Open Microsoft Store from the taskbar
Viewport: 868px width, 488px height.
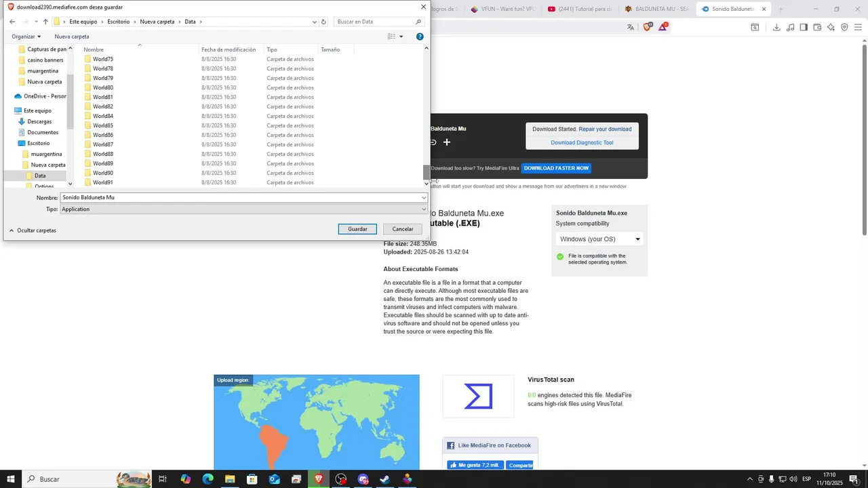(252, 479)
